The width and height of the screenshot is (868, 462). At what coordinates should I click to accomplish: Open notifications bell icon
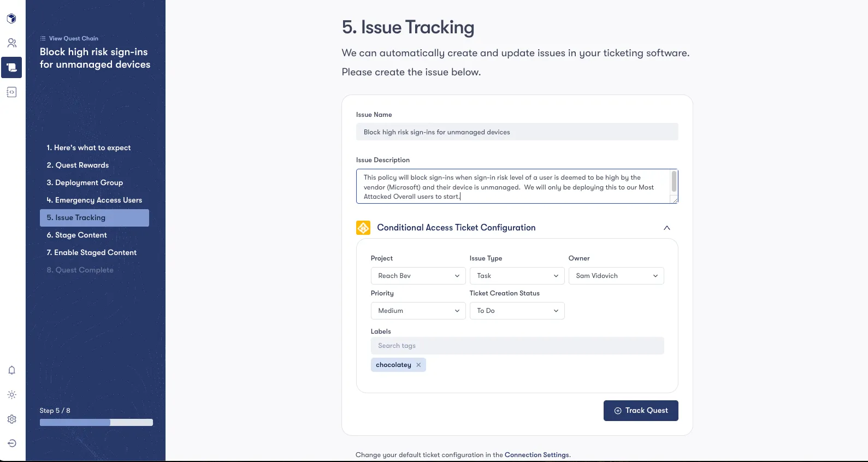point(11,370)
